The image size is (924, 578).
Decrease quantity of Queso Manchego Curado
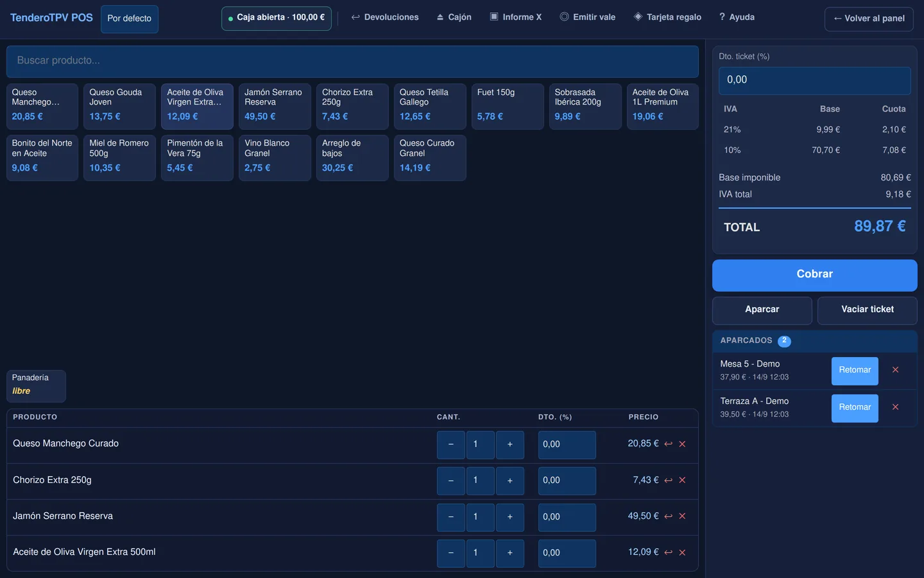[451, 444]
